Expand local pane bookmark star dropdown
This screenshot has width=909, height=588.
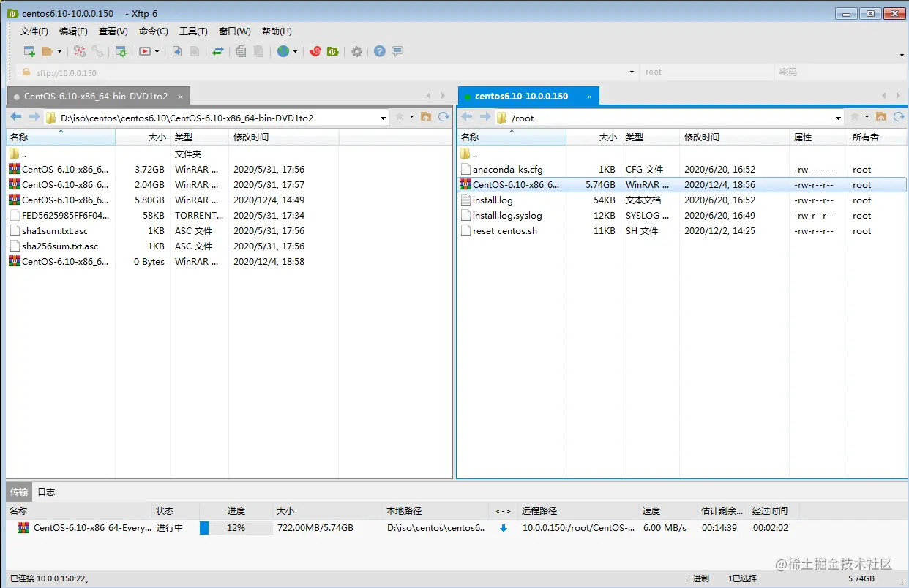point(411,117)
